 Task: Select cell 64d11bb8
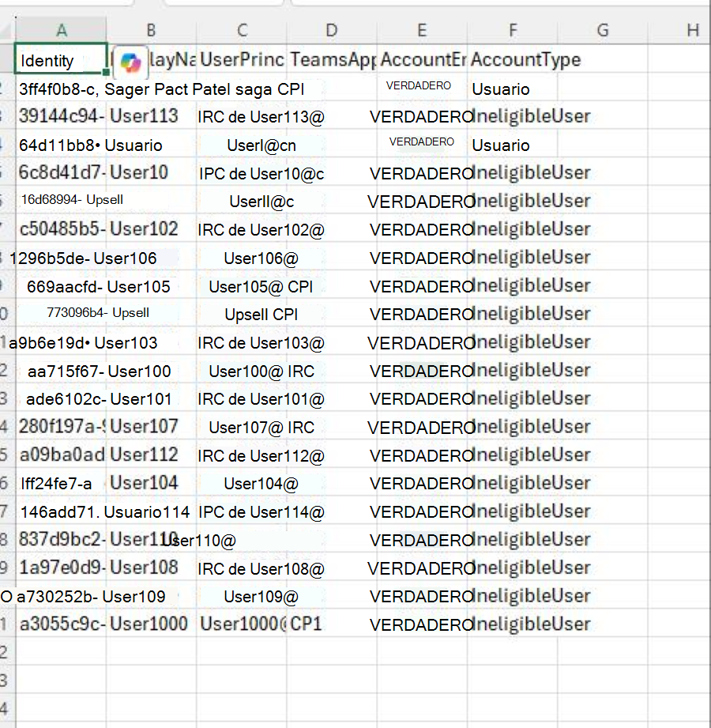pos(62,145)
